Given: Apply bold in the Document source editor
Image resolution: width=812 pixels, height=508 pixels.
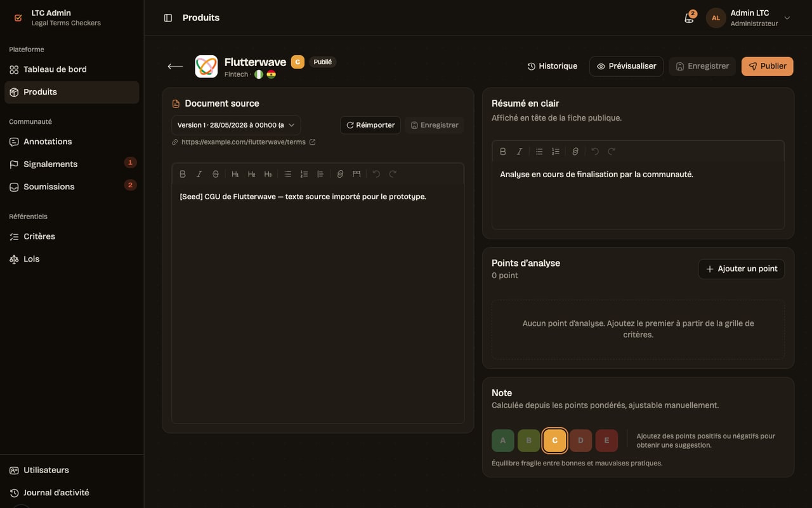Looking at the screenshot, I should click(183, 174).
